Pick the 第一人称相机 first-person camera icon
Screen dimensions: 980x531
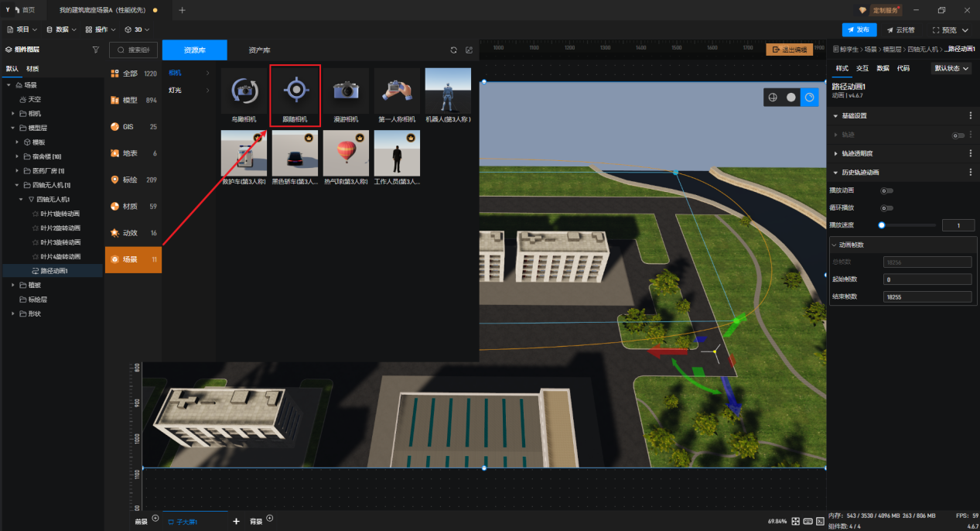click(x=397, y=91)
